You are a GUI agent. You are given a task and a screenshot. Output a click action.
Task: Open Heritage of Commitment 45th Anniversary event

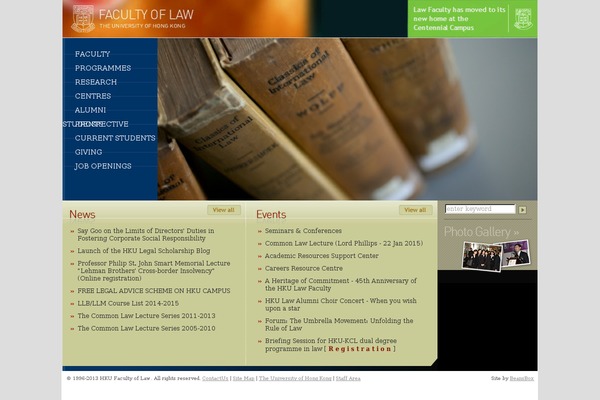341,284
